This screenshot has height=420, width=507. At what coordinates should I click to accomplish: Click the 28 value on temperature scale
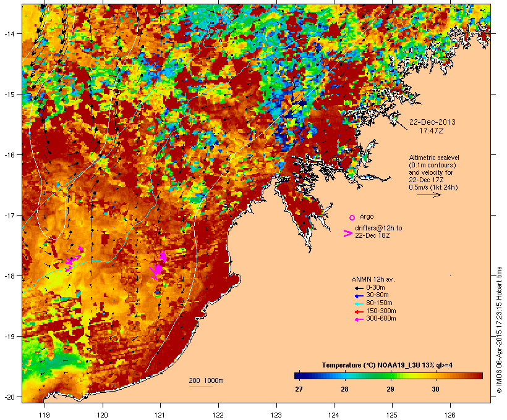(x=344, y=389)
